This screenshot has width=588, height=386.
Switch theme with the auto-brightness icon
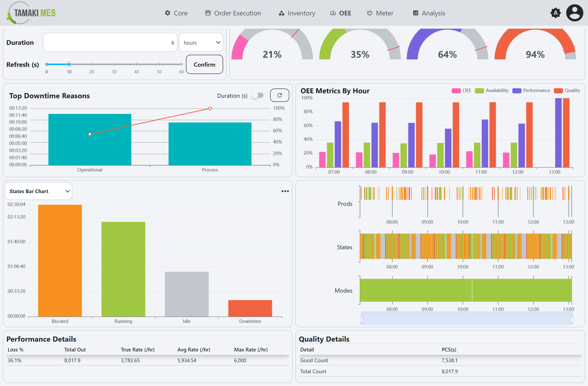pyautogui.click(x=555, y=13)
